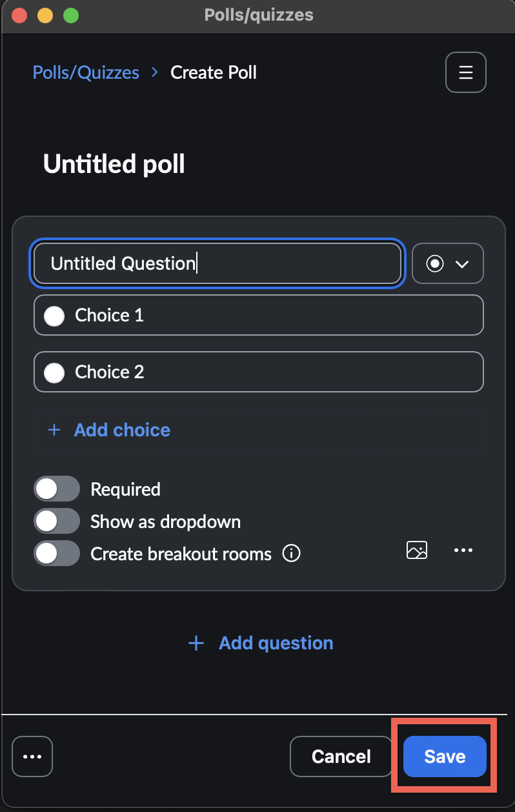Click the Untitled poll title
The image size is (515, 812).
114,164
